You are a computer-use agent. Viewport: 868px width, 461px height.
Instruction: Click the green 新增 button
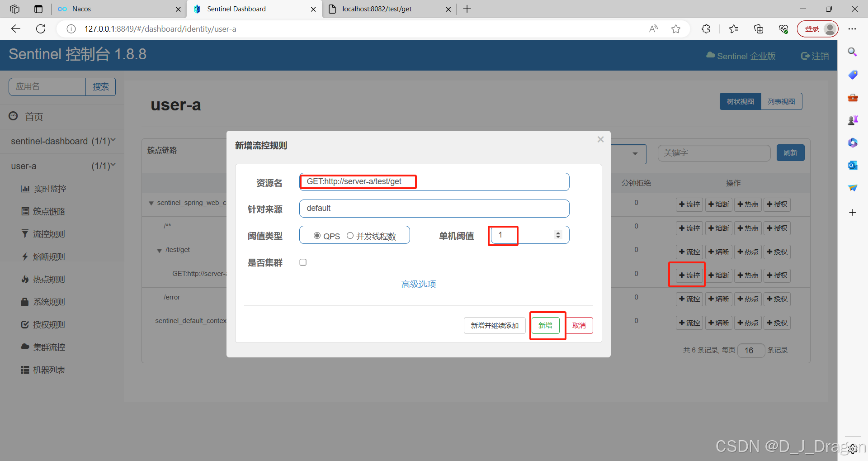click(546, 325)
